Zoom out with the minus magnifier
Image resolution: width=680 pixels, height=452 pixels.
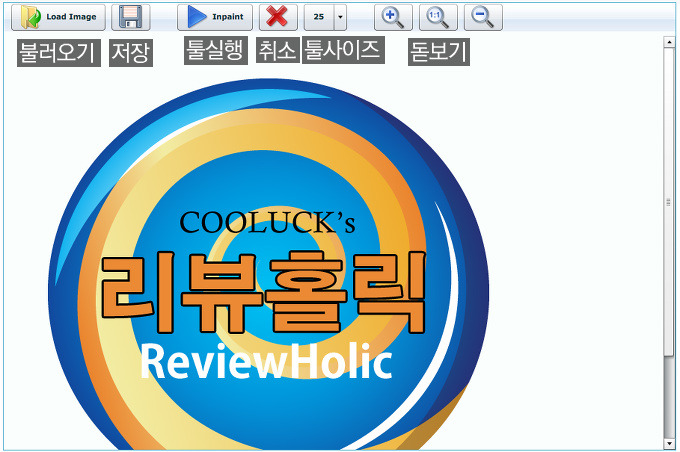[483, 17]
